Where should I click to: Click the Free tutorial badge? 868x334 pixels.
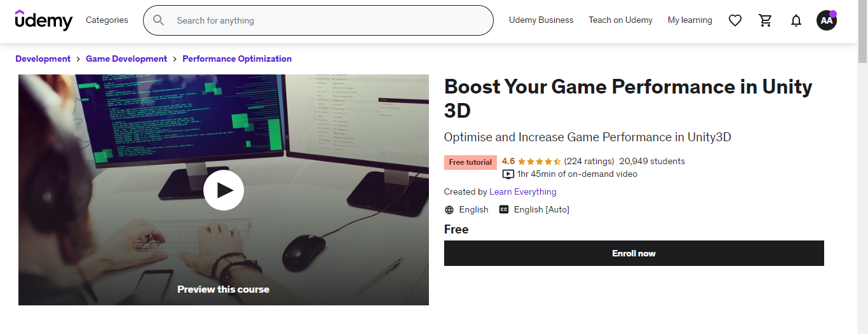tap(470, 162)
